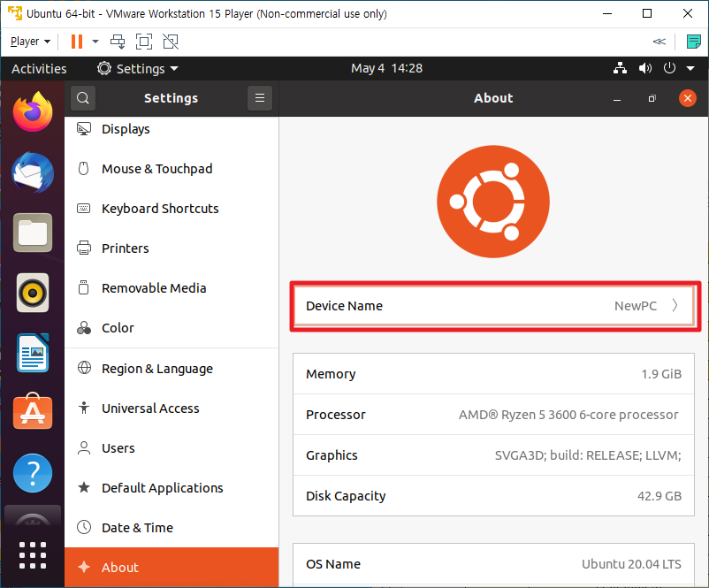Click the power icon in the top bar
Screen dimensions: 709x588
670,68
